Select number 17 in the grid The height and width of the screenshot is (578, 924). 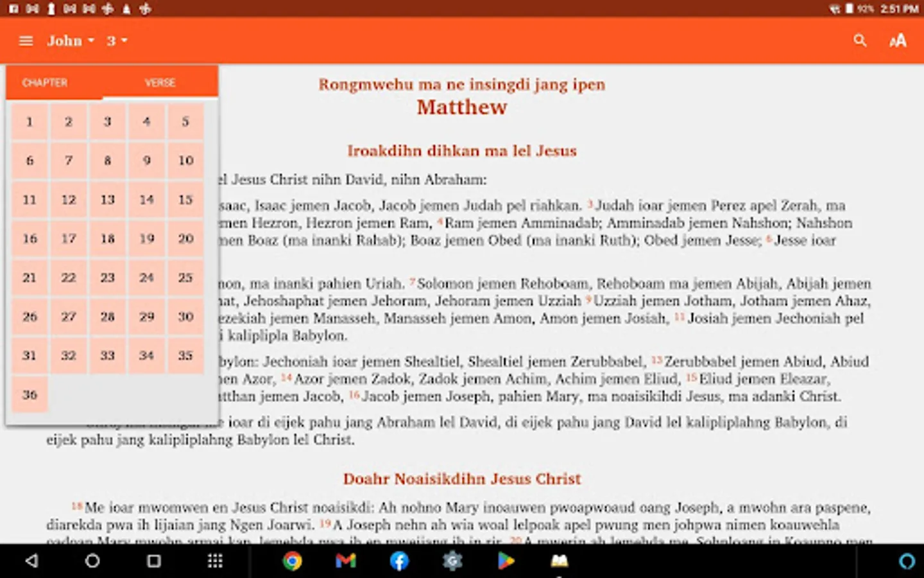click(69, 239)
